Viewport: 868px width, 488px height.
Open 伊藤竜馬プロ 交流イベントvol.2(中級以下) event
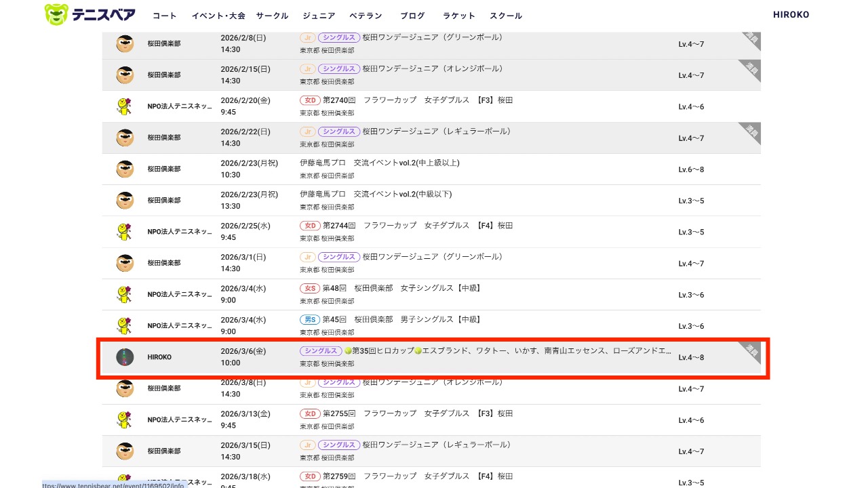tap(376, 195)
